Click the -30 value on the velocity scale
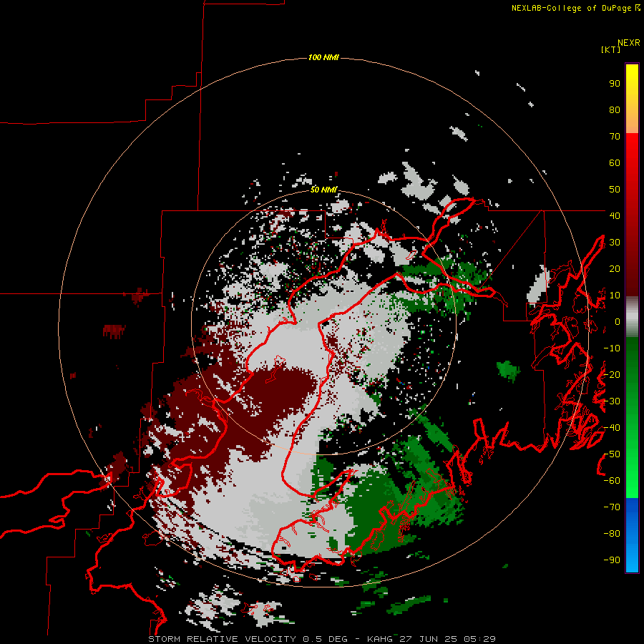The height and width of the screenshot is (644, 644). click(612, 401)
